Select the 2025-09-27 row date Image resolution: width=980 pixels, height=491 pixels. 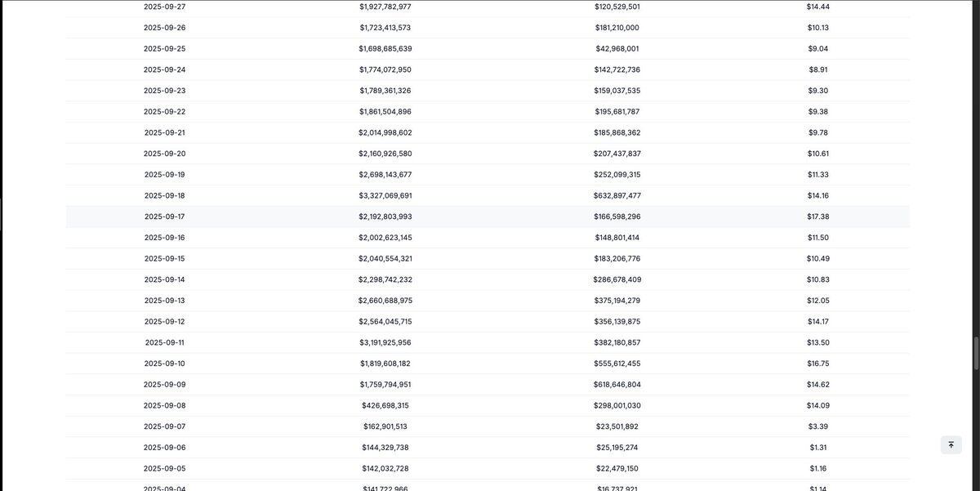coord(165,7)
